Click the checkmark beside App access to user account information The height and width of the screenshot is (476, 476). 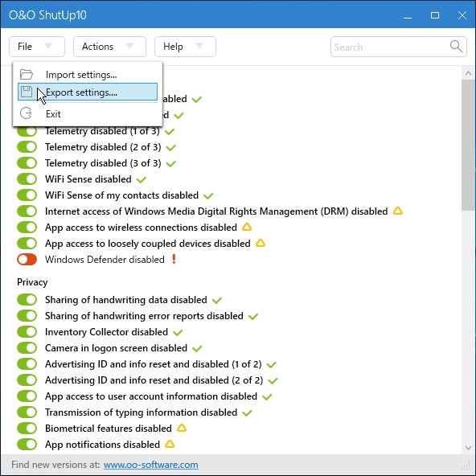pyautogui.click(x=267, y=397)
